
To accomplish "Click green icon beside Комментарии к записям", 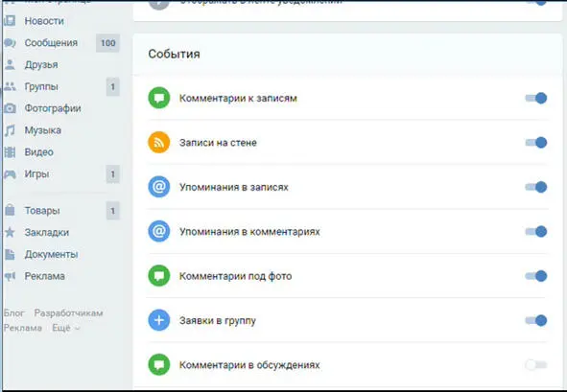I will coord(159,98).
